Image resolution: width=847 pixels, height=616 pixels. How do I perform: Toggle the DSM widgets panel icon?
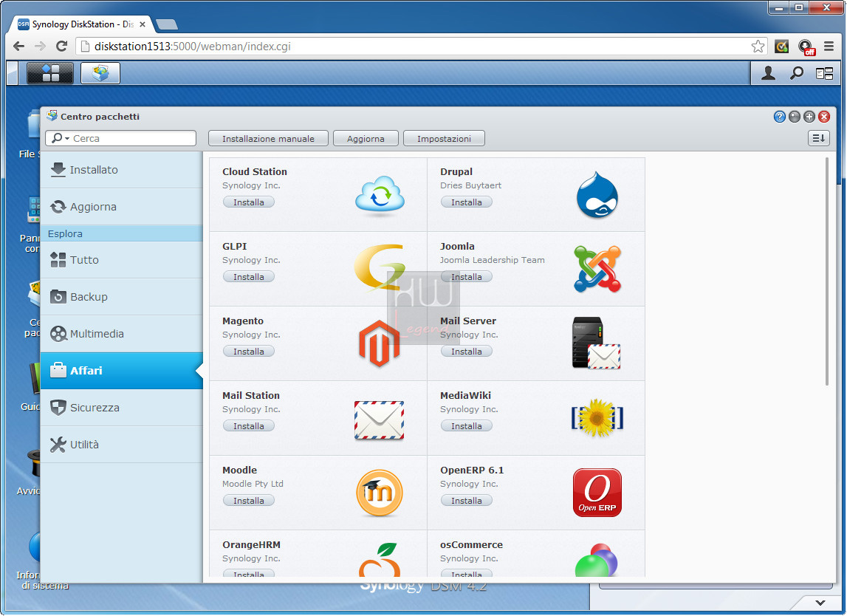pos(824,73)
